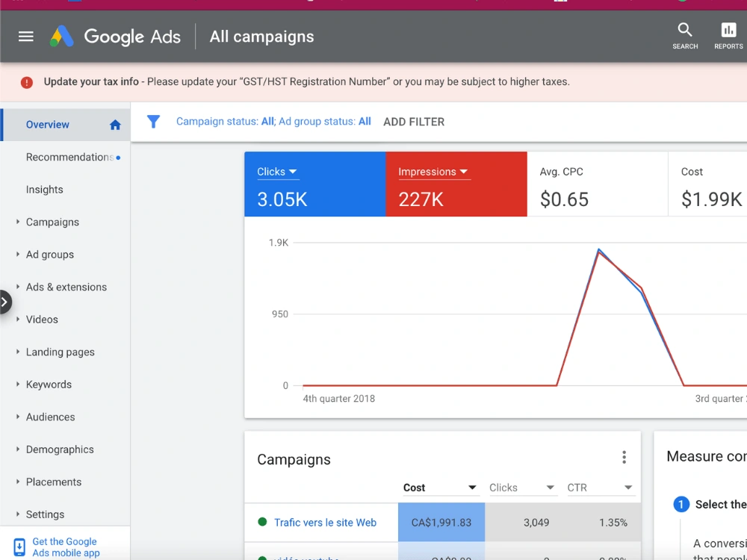Screen dimensions: 747x560
Task: Open the Reports icon
Action: point(728,36)
